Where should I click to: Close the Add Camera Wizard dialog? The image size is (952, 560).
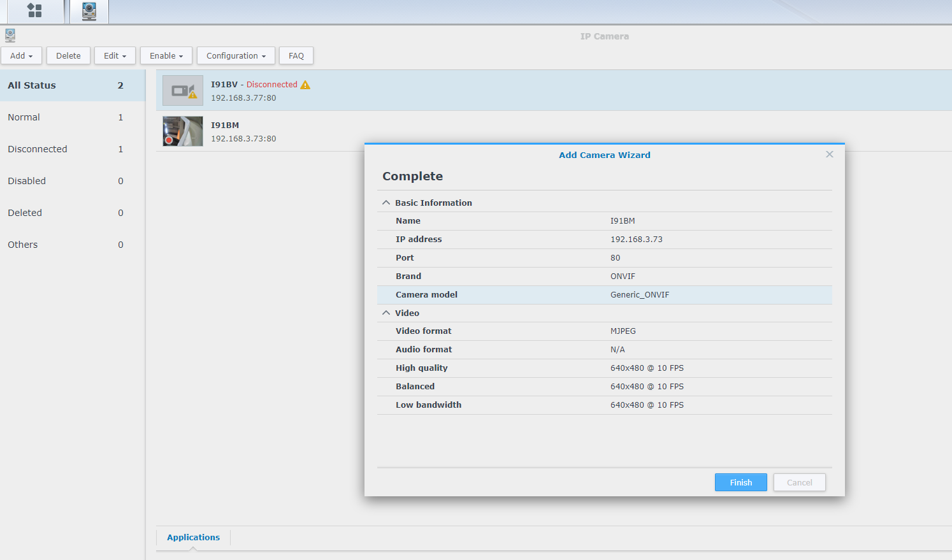[829, 154]
